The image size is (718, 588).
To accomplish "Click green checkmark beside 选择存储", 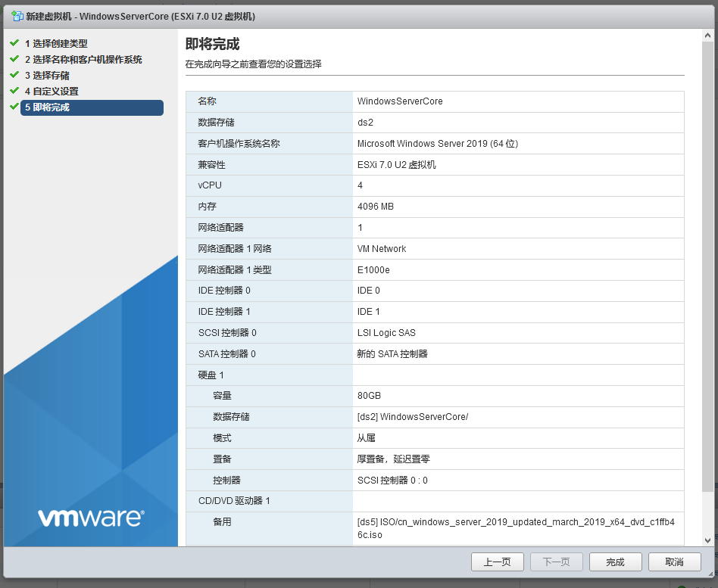I will tap(14, 75).
